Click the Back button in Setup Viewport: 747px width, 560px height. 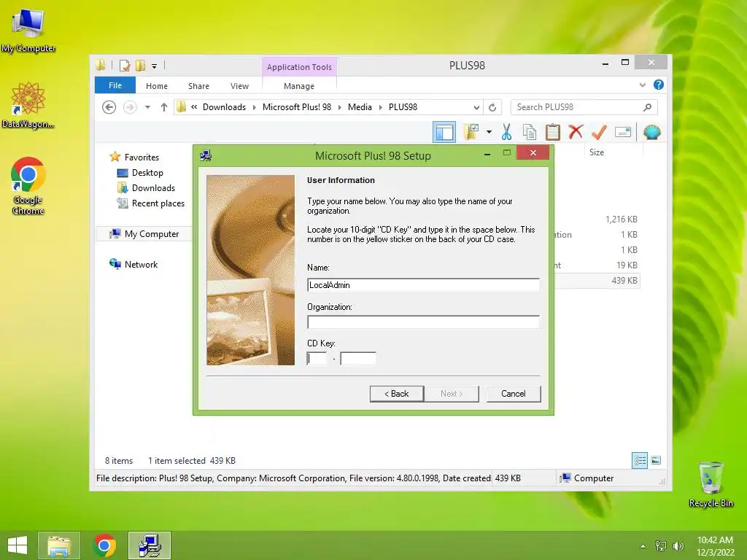[396, 394]
